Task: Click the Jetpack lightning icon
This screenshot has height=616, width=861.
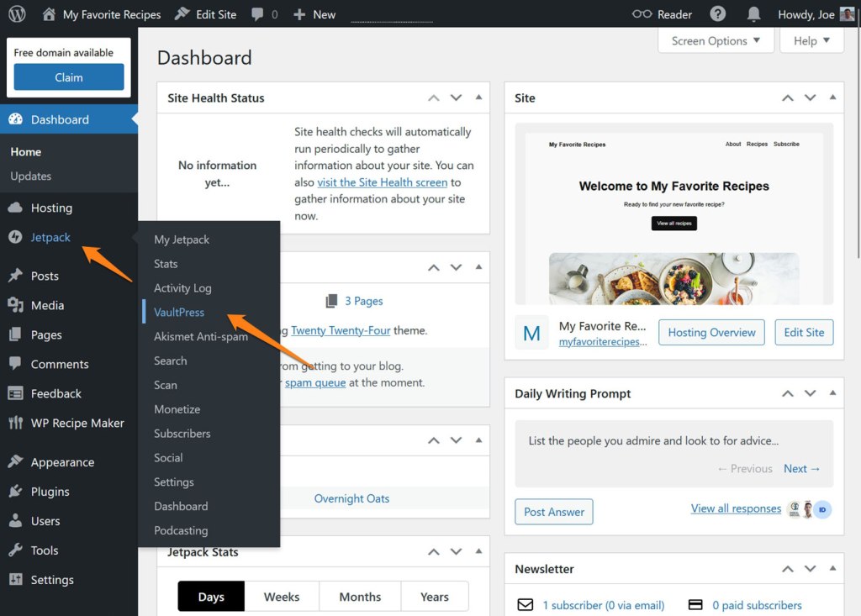Action: click(x=15, y=237)
